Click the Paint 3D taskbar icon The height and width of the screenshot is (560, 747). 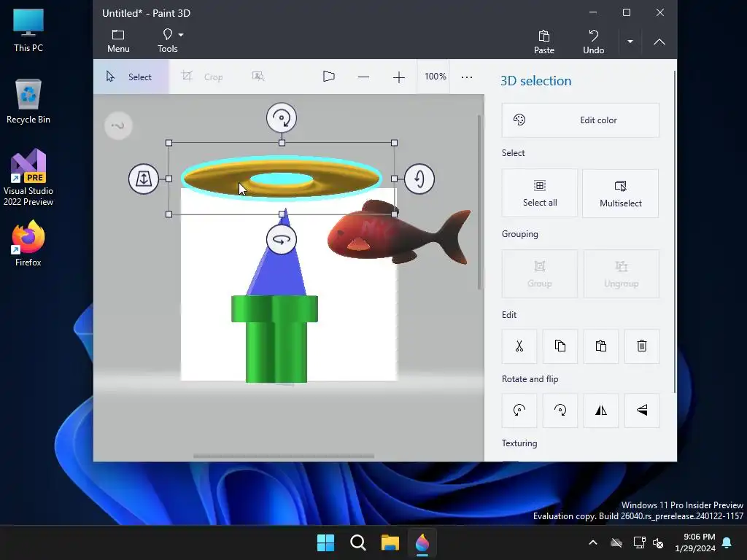click(422, 542)
